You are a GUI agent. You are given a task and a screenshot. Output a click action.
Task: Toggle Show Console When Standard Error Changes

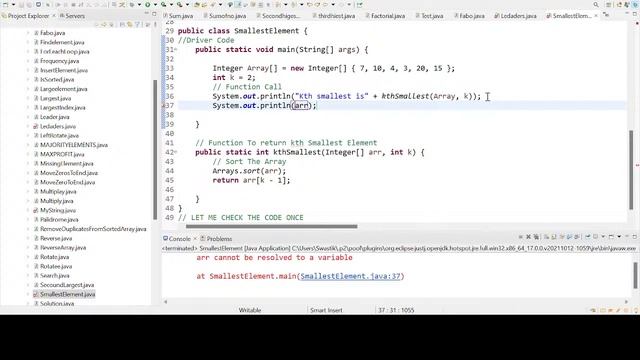pos(577,237)
